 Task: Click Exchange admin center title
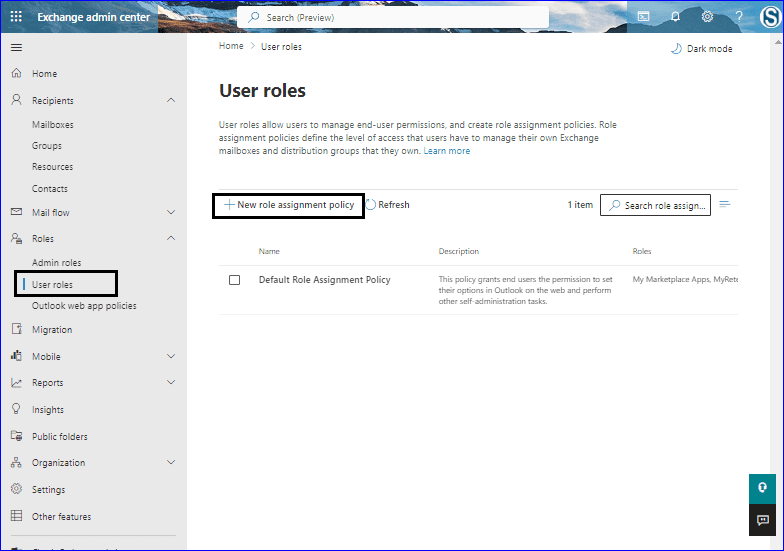click(94, 17)
